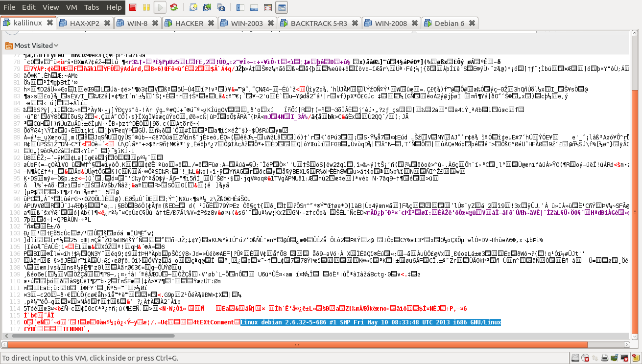Switch to the kalilinux tab
642x364 pixels.
(28, 23)
